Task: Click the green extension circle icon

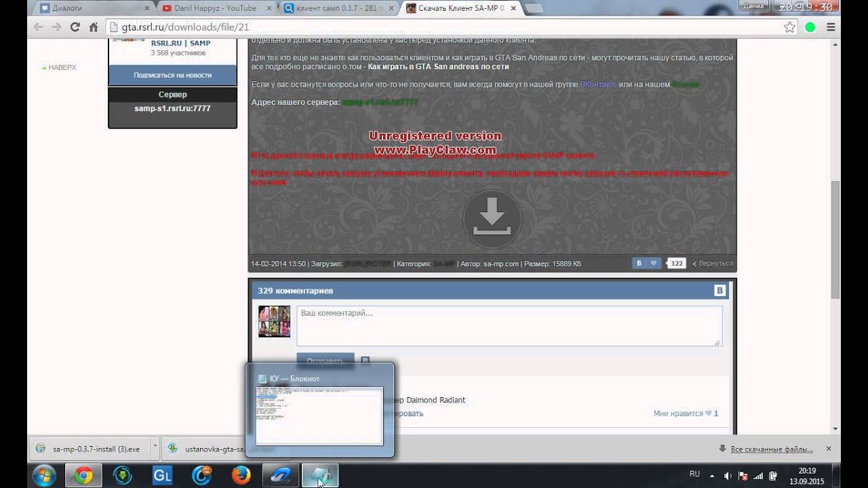Action: pyautogui.click(x=810, y=27)
